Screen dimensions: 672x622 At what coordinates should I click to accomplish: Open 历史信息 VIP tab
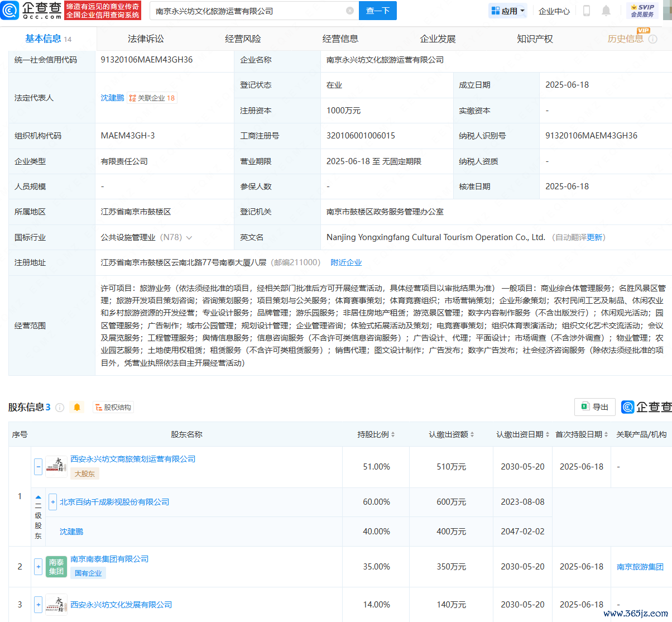626,39
